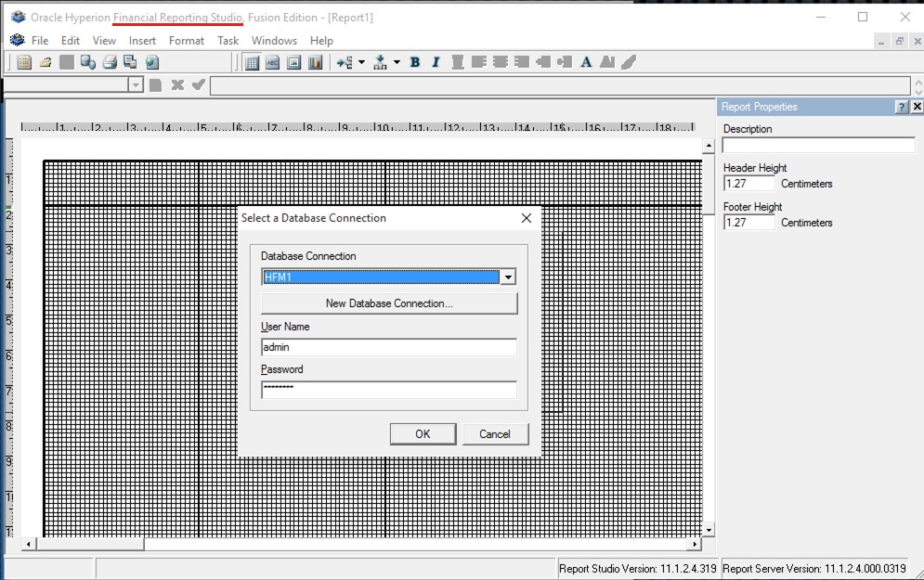
Task: Open the Insert menu
Action: click(x=143, y=41)
